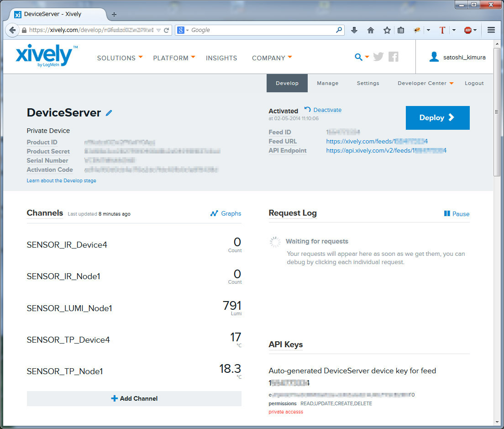This screenshot has height=429, width=504.
Task: Open the Facebook icon in header
Action: tap(393, 57)
